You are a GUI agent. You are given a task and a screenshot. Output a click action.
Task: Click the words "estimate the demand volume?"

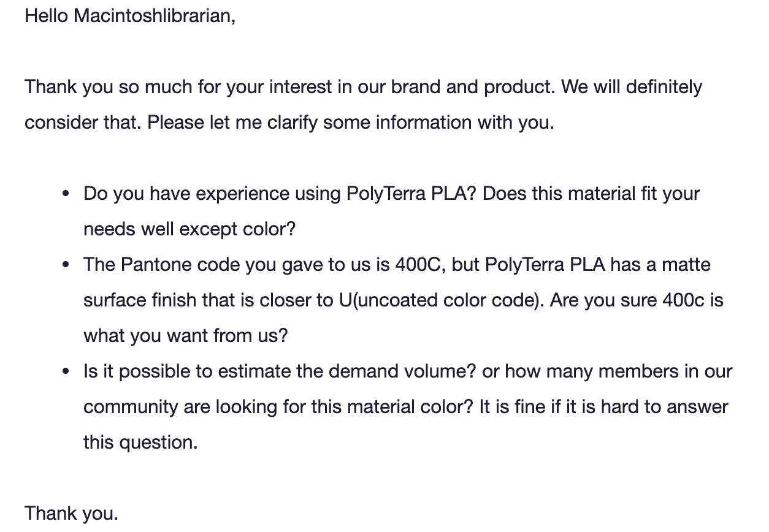tap(346, 371)
